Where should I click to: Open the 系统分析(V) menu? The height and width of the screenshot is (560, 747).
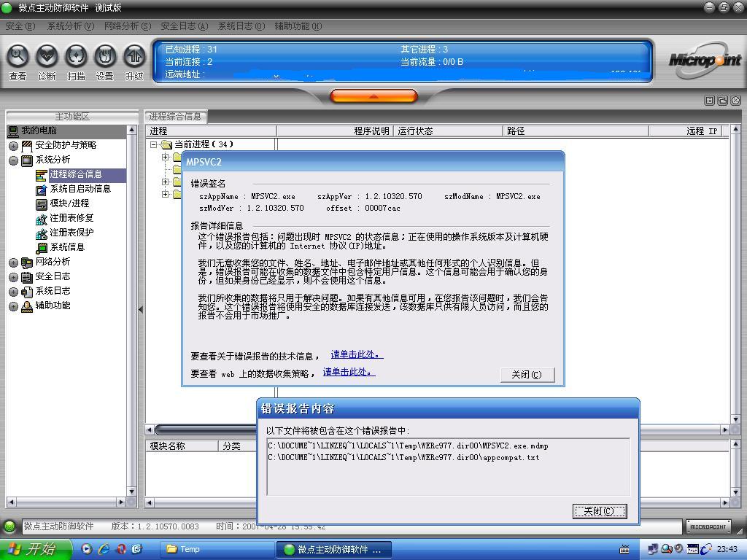pyautogui.click(x=71, y=26)
